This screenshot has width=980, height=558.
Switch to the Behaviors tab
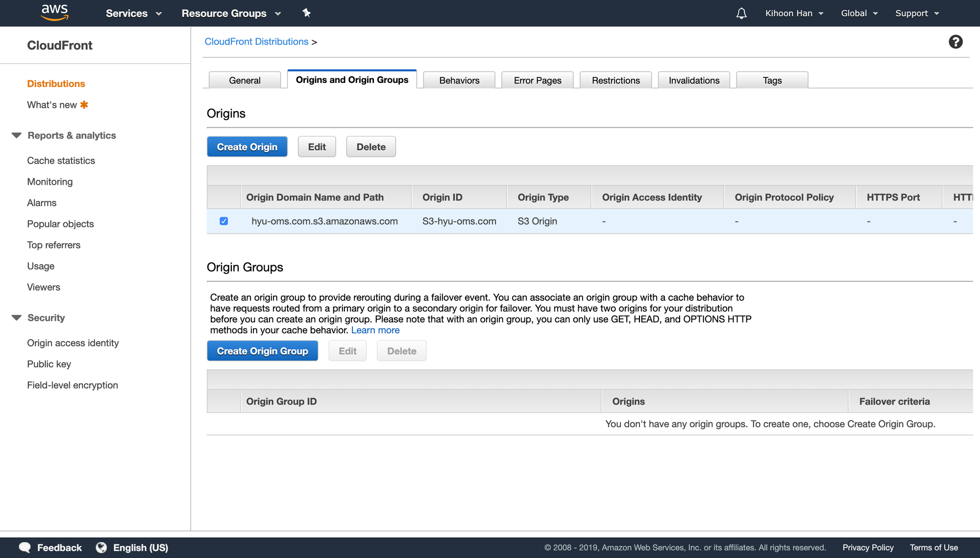459,80
